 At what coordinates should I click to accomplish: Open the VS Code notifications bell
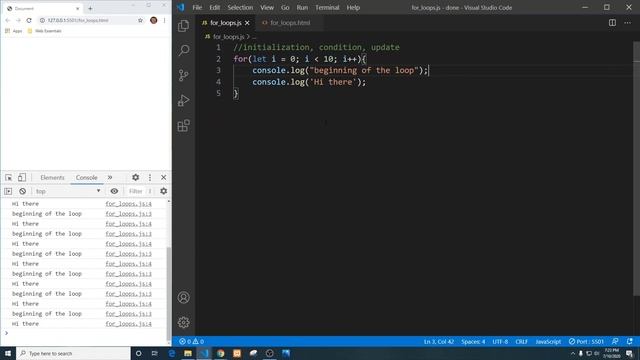(630, 341)
